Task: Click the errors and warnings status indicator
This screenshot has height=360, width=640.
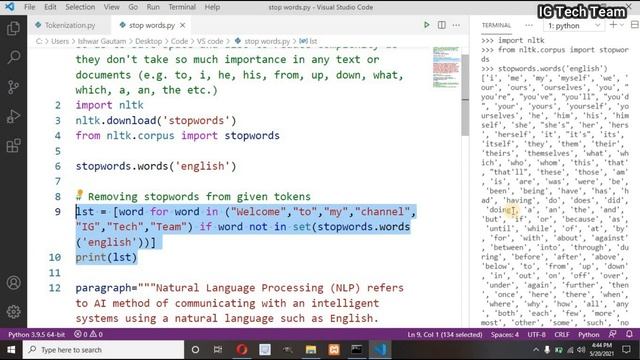Action: pos(88,334)
